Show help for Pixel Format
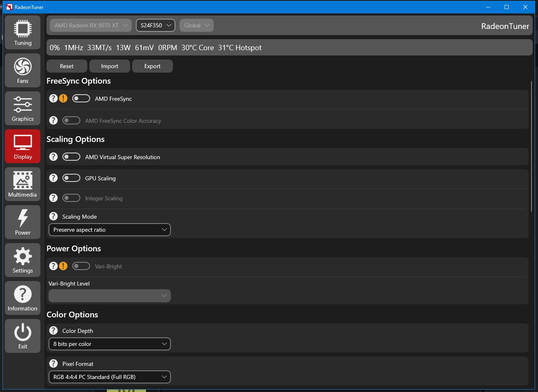The image size is (538, 392). tap(53, 363)
